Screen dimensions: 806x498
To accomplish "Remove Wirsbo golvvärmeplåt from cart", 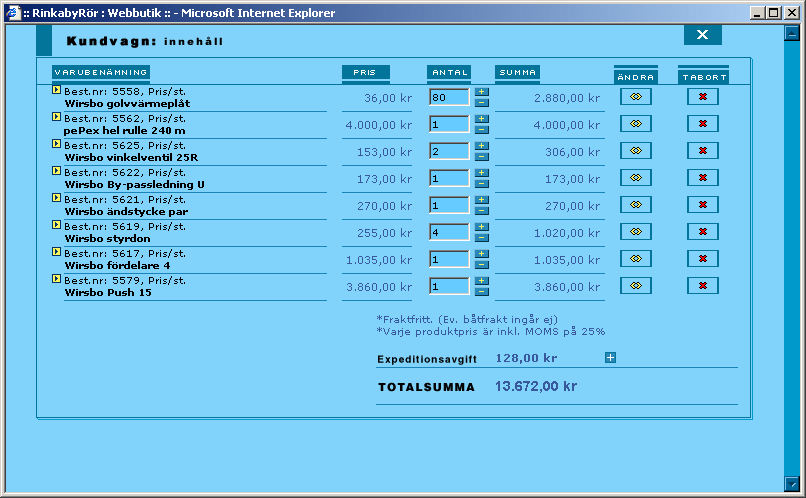I will coord(702,97).
